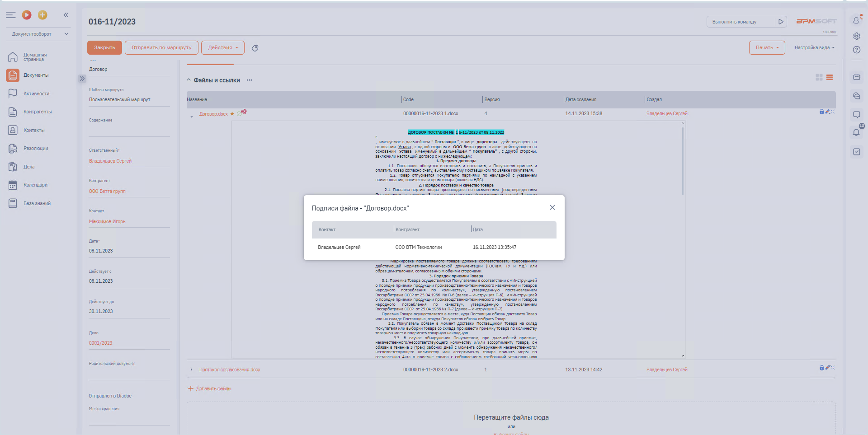Open the user profile icon
Image resolution: width=868 pixels, height=435 pixels.
pos(857,20)
